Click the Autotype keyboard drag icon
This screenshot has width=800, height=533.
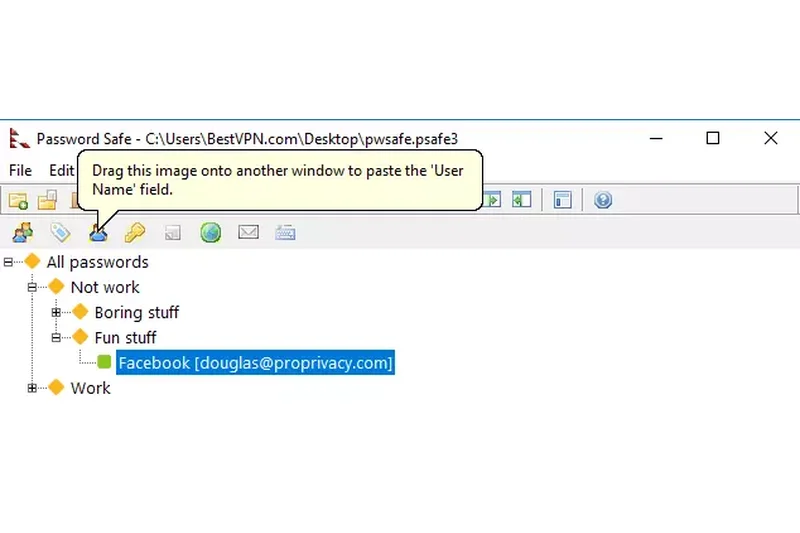(285, 233)
